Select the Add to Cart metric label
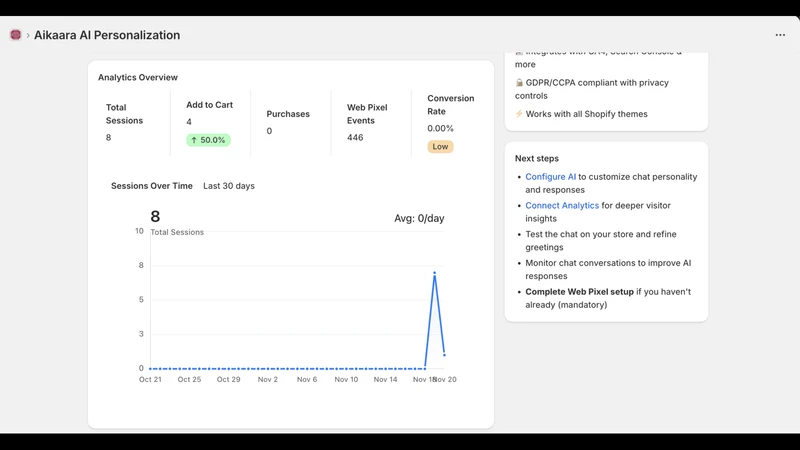 (x=209, y=105)
